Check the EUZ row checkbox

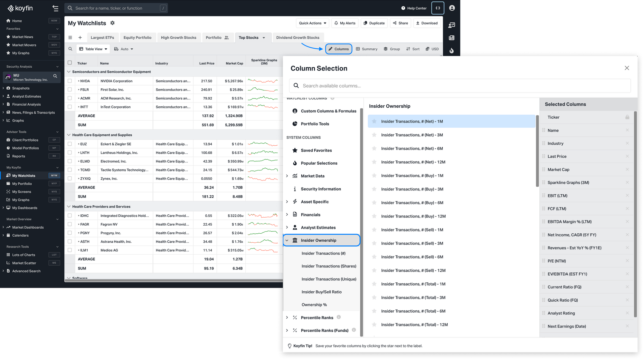(x=70, y=144)
